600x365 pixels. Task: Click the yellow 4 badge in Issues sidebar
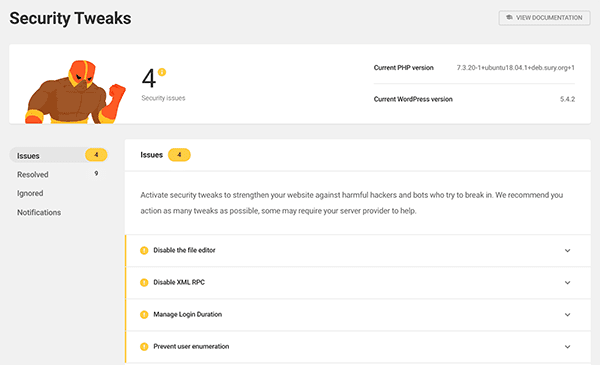(x=96, y=155)
